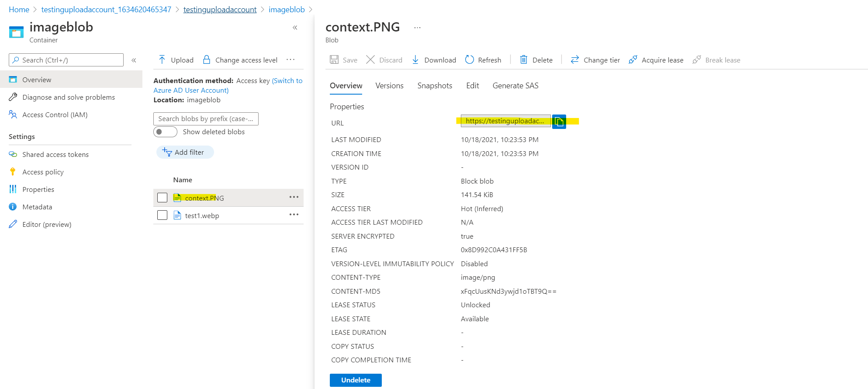Open testinguploadaccount_1634620465347 breadcrumb
This screenshot has height=389, width=868.
[106, 10]
